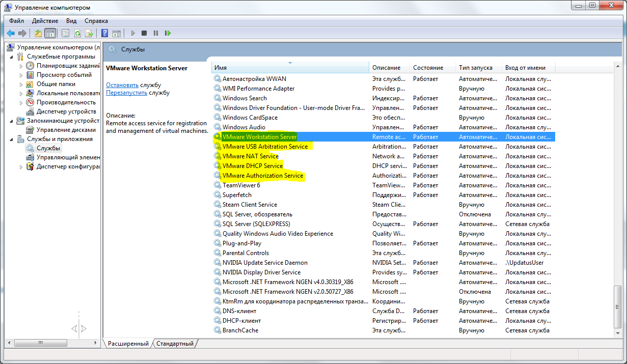This screenshot has width=627, height=364.
Task: Click the Up One Level folder icon
Action: pyautogui.click(x=38, y=33)
